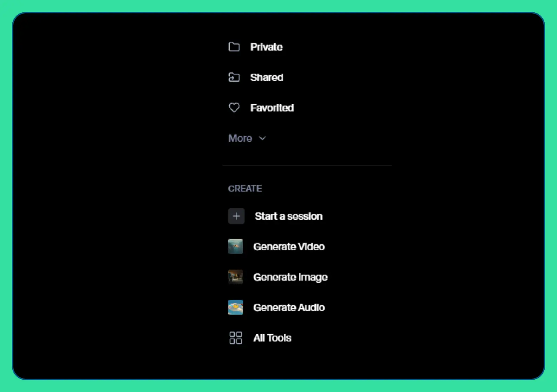
Task: Click the plus icon for new session
Action: pos(236,216)
